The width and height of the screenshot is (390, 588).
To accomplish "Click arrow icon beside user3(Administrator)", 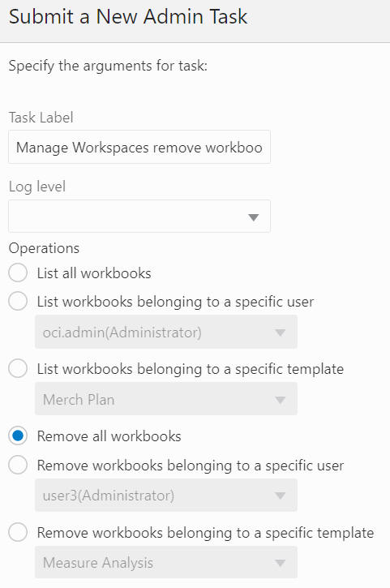I will pos(280,496).
